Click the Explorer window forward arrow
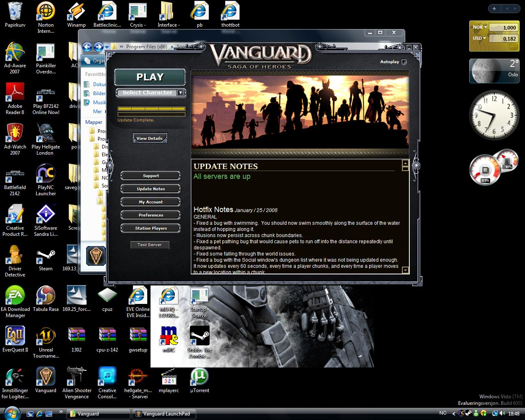Viewport: 525px width, 420px height. [x=98, y=47]
